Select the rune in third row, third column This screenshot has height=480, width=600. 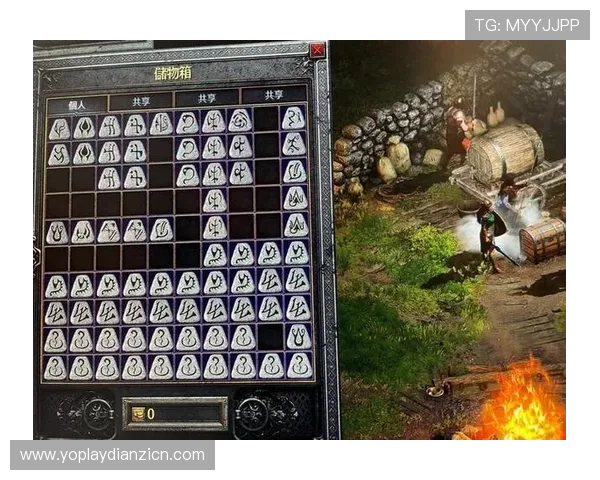pyautogui.click(x=109, y=178)
